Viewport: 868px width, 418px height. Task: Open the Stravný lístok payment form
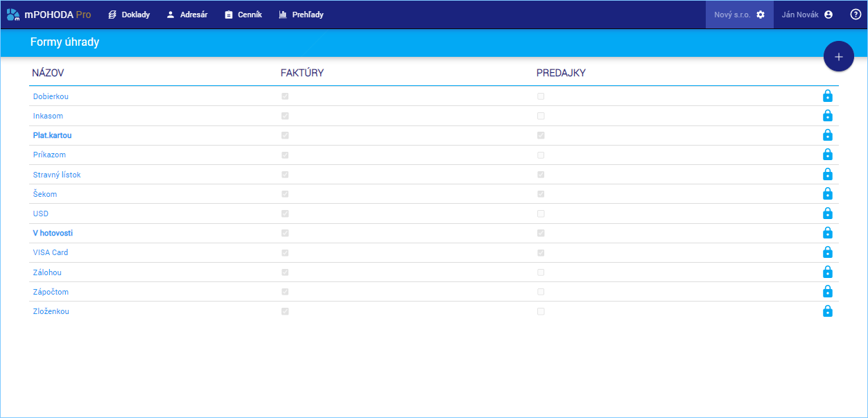(x=57, y=175)
